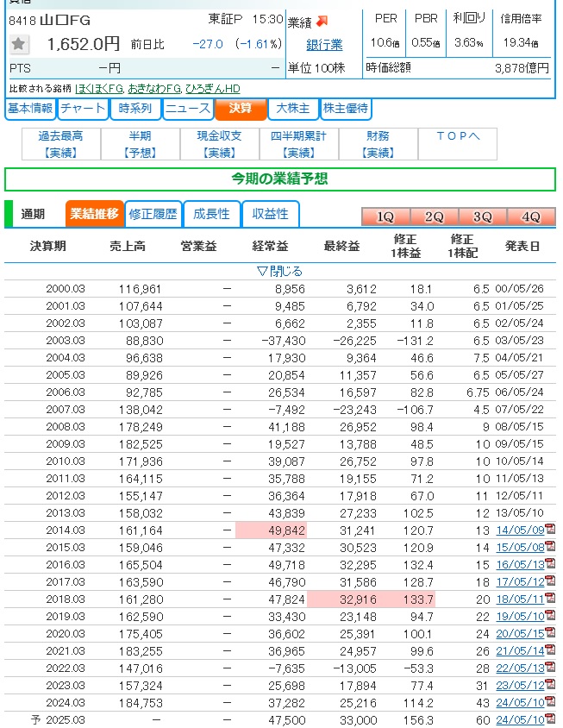Viewport: 563px width, 728px height.
Task: Switch to the 3Q quarter view
Action: (482, 217)
